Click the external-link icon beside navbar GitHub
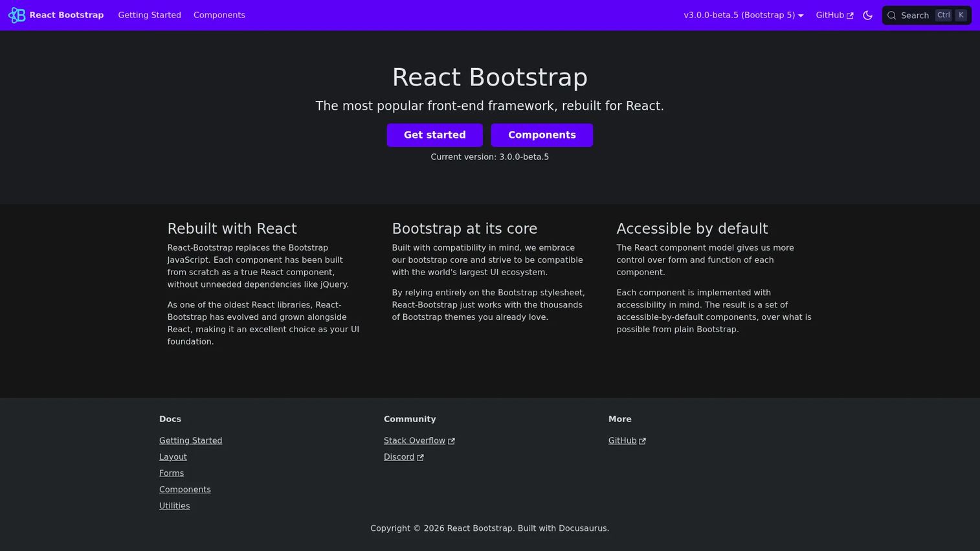 (x=850, y=16)
